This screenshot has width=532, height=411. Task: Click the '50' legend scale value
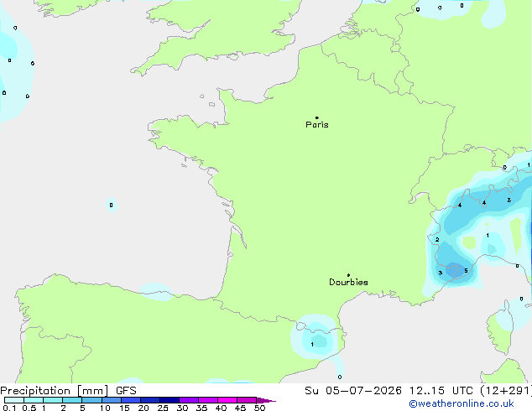(x=259, y=408)
